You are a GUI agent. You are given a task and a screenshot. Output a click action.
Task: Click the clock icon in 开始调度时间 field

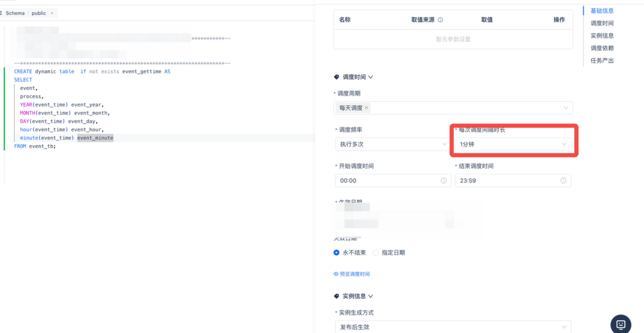tap(443, 180)
